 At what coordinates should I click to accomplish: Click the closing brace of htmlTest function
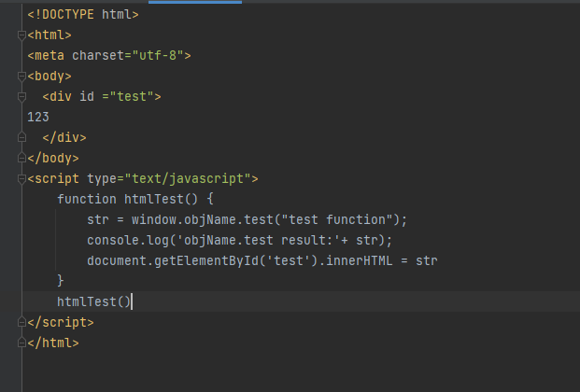click(61, 281)
